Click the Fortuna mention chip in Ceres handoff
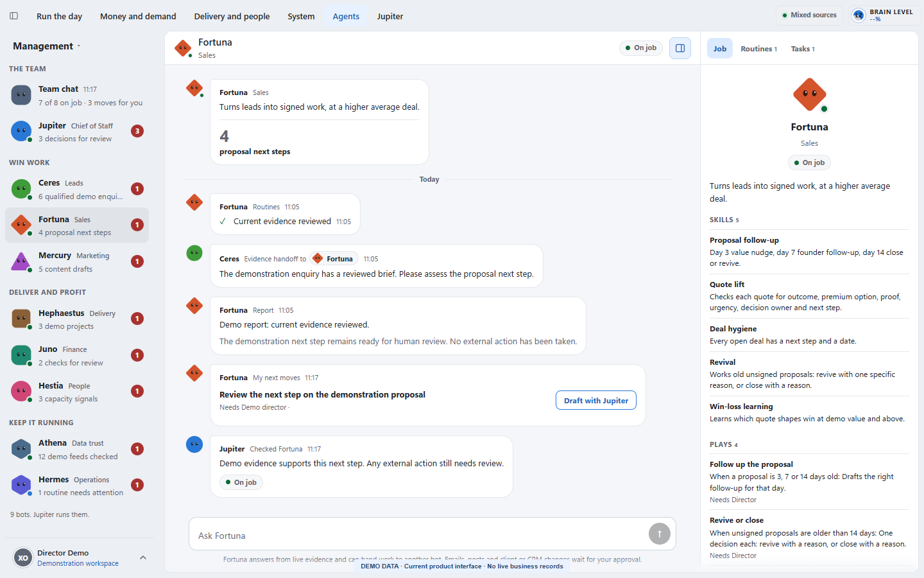 coord(334,259)
